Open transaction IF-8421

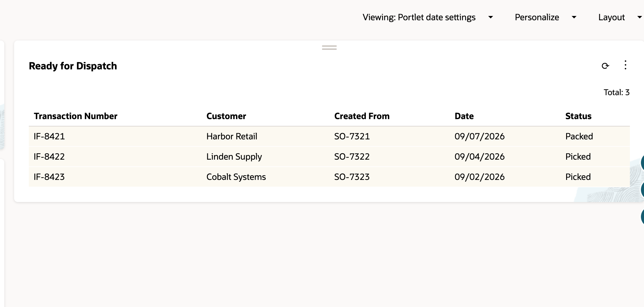point(49,136)
